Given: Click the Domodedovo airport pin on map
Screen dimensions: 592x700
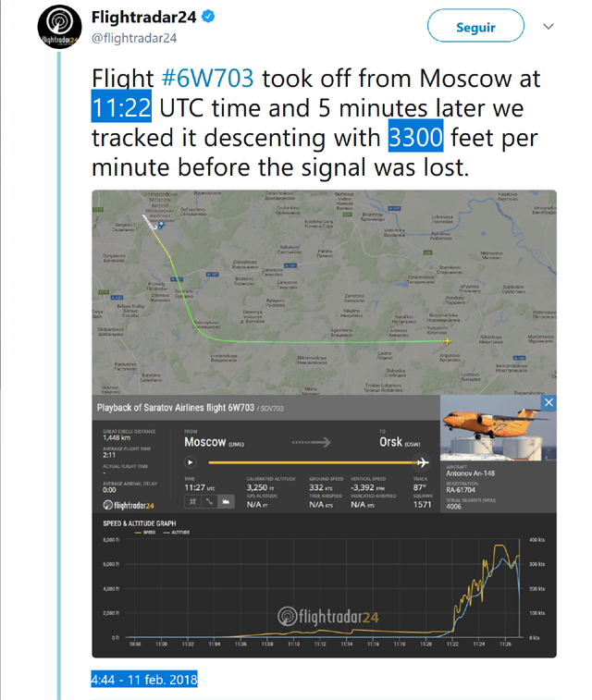Looking at the screenshot, I should [x=160, y=225].
